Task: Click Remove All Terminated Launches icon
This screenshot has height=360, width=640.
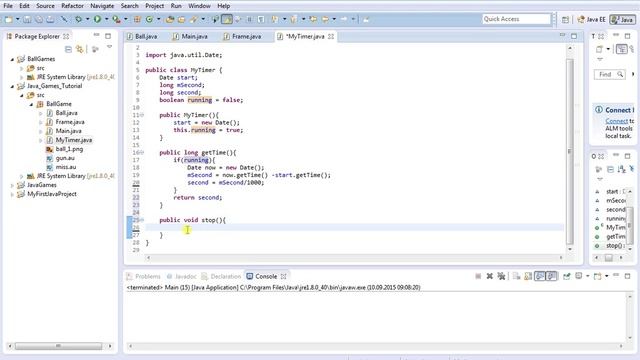Action: tap(501, 276)
